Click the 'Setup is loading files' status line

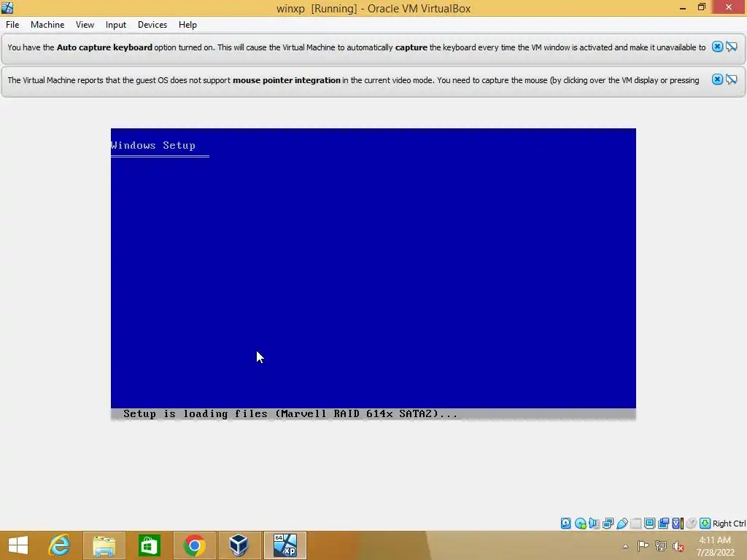[290, 414]
